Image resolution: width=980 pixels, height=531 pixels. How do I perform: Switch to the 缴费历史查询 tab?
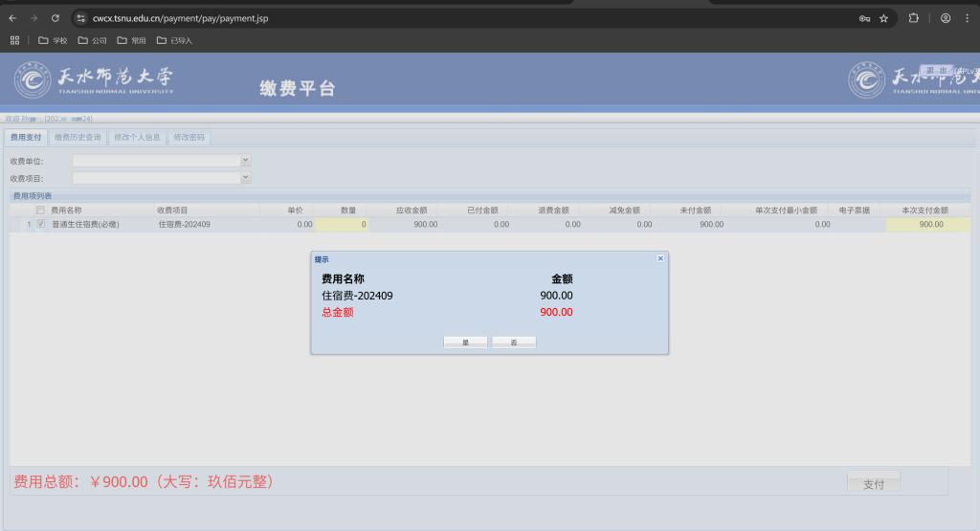[x=78, y=137]
